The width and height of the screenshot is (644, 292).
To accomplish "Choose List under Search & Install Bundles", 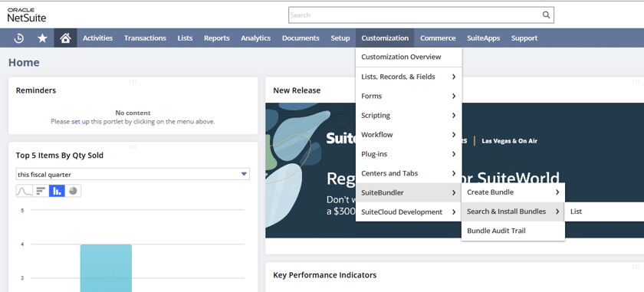I will [577, 212].
